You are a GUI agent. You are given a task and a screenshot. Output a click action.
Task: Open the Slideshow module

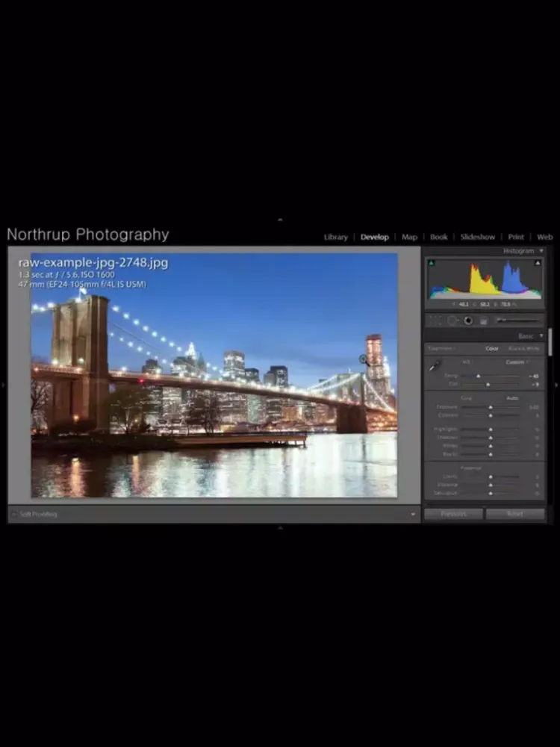click(x=477, y=237)
